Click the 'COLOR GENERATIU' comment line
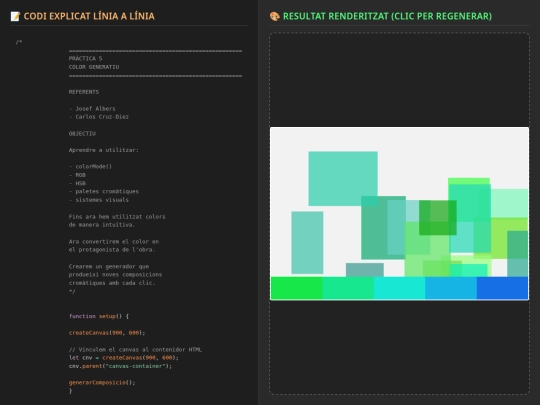The image size is (540, 405). pos(94,67)
